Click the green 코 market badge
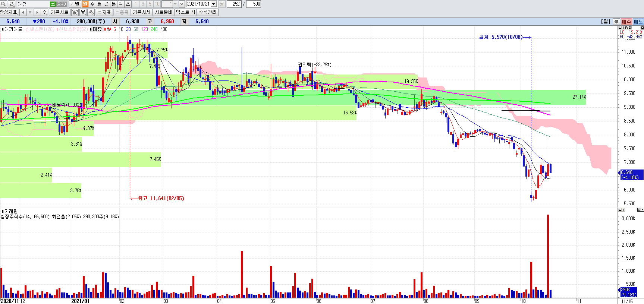 [x=53, y=4]
